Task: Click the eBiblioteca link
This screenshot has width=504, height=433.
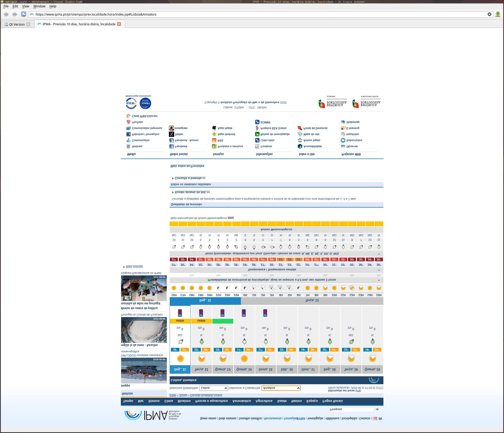Action: point(332,418)
